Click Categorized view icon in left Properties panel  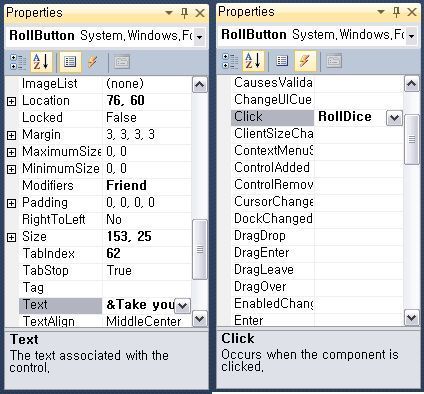[x=18, y=62]
